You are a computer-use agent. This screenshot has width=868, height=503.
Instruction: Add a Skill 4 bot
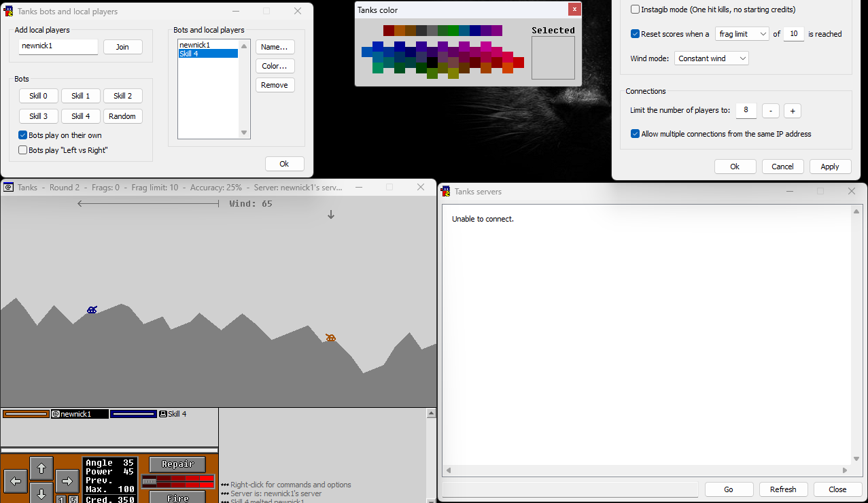81,116
